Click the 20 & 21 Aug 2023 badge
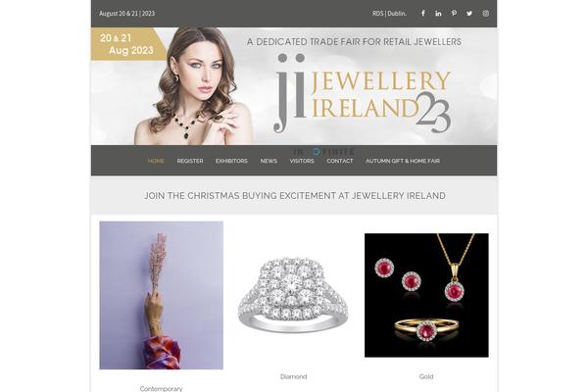588x392 pixels. pyautogui.click(x=126, y=44)
